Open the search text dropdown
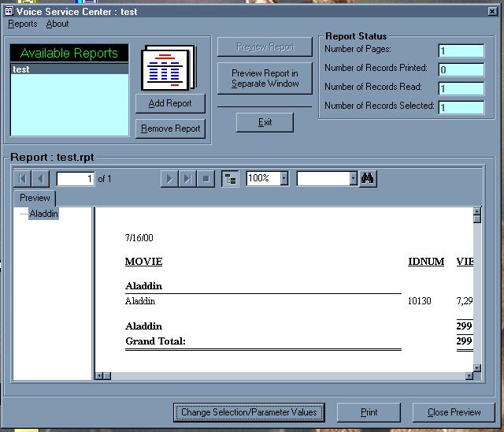The image size is (504, 432). pos(354,178)
